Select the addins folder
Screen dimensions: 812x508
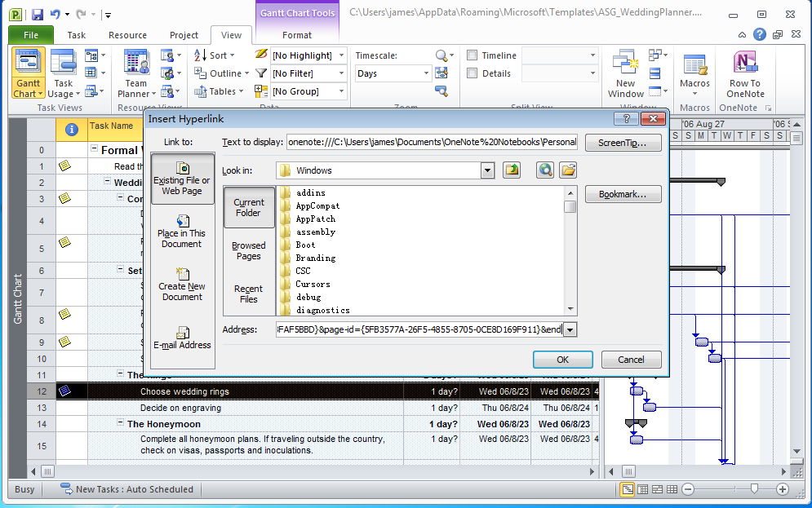coord(311,192)
